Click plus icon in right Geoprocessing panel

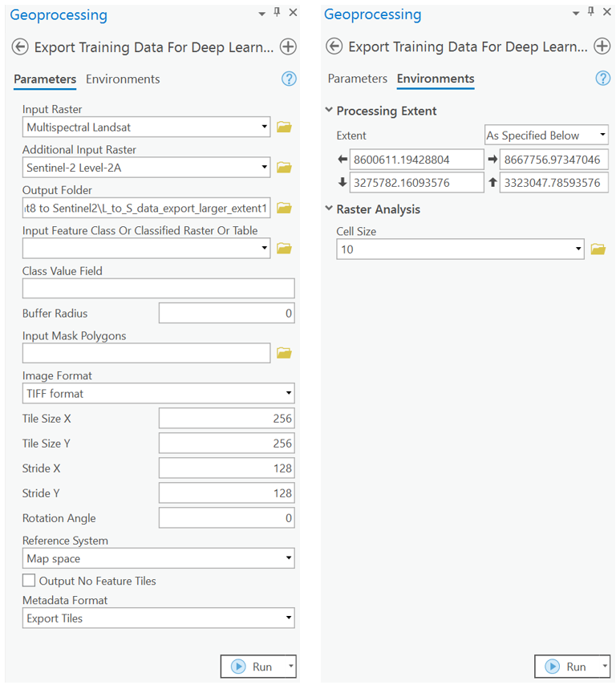click(602, 46)
